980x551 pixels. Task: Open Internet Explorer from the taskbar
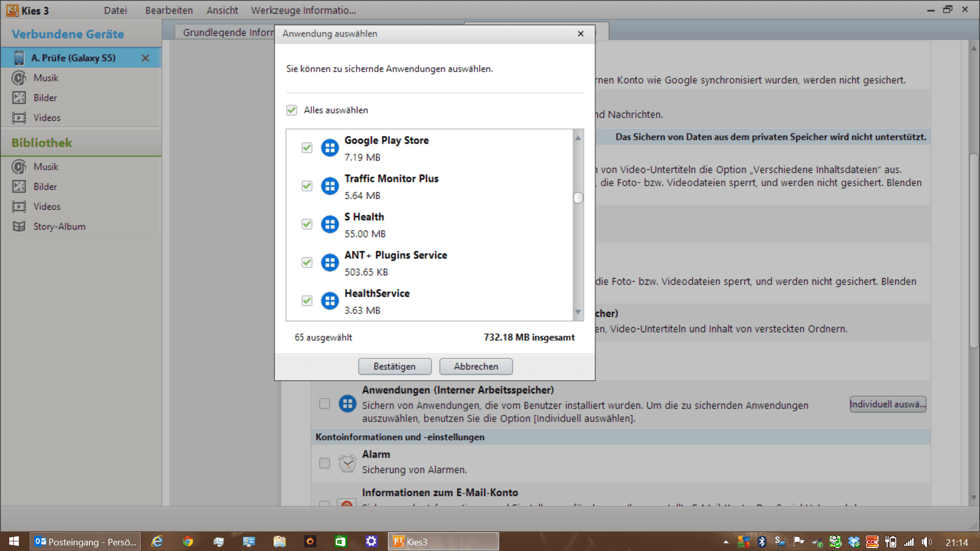(x=157, y=541)
